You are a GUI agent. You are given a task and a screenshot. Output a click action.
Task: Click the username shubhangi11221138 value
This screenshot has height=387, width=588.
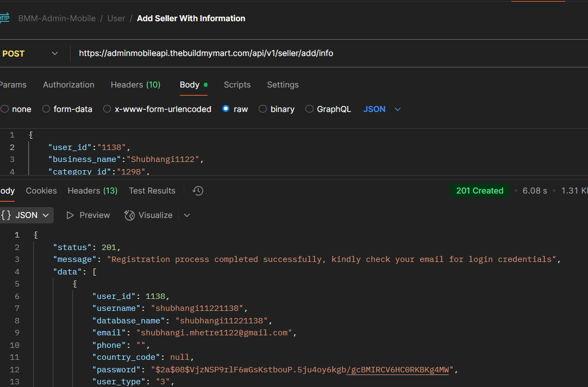[x=197, y=308]
